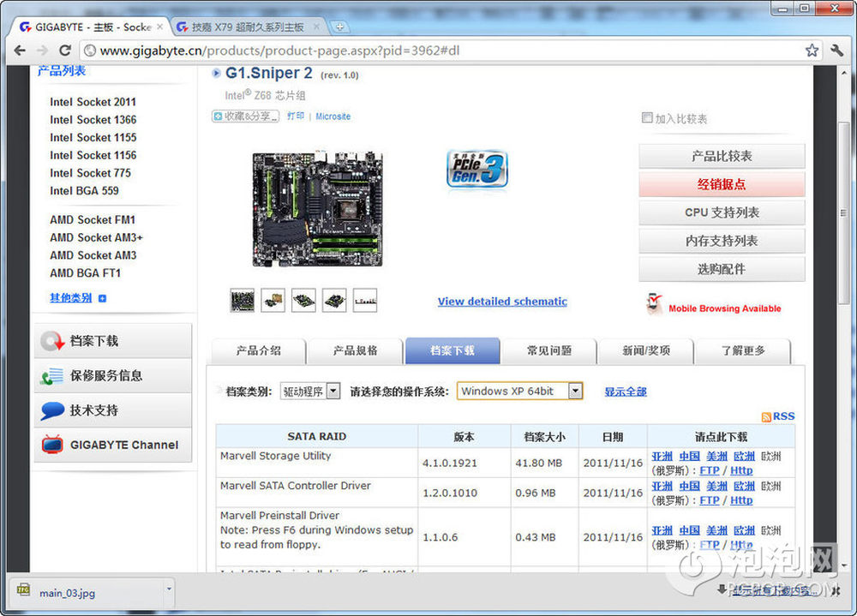Expand the Windows XP 64bit OS dropdown
Viewport: 857px width, 616px height.
[x=575, y=392]
